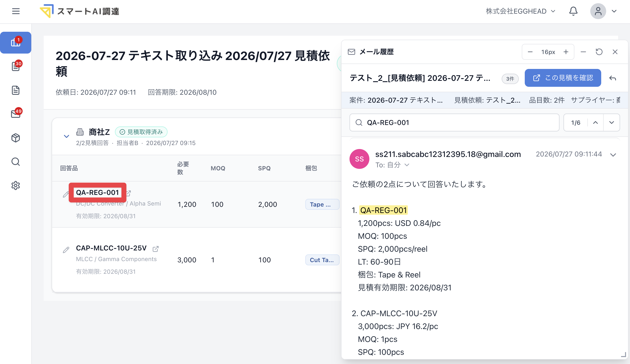Close the メール履歴 panel
This screenshot has width=630, height=364.
615,52
